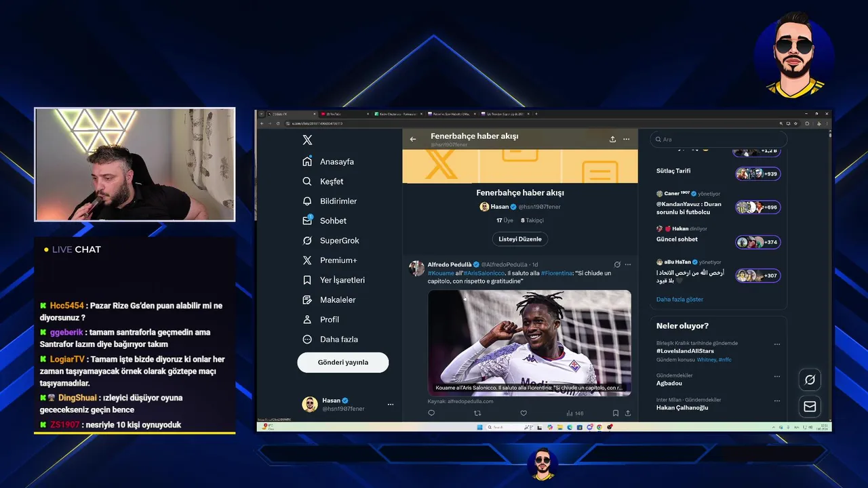Share the list with header share icon
This screenshot has height=488, width=868.
point(612,139)
